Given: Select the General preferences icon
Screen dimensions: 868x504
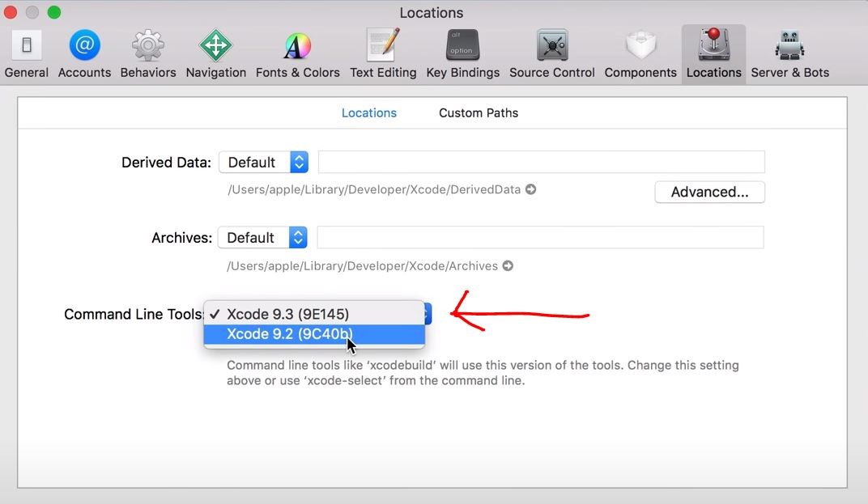Looking at the screenshot, I should pyautogui.click(x=26, y=51).
